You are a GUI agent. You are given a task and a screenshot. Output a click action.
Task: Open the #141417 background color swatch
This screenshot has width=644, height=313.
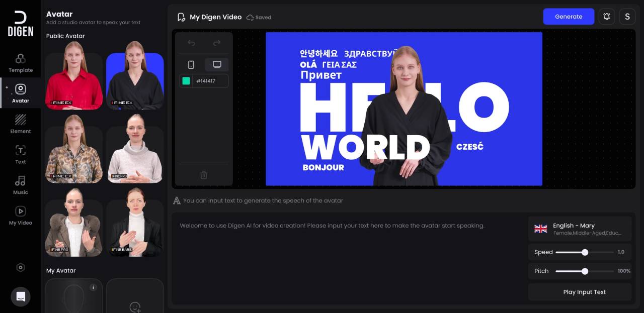pyautogui.click(x=186, y=80)
